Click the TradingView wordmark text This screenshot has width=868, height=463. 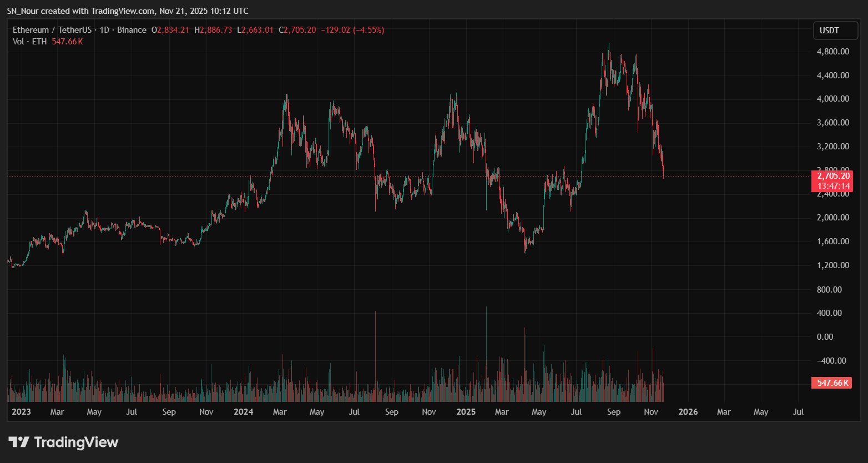pos(76,442)
